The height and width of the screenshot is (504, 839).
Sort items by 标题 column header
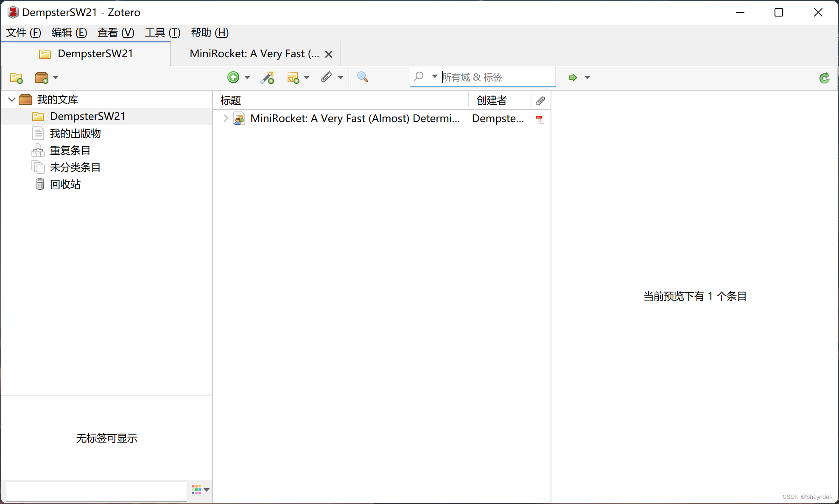click(231, 100)
